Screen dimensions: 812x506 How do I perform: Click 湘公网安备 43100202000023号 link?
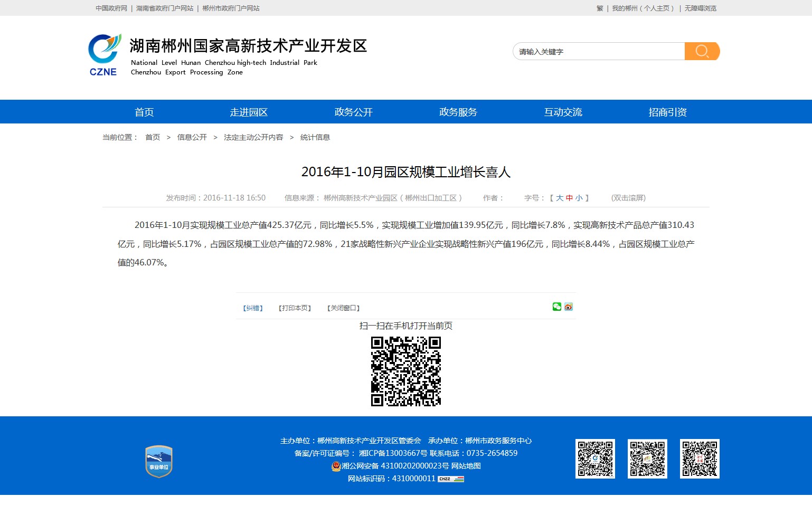coord(395,466)
